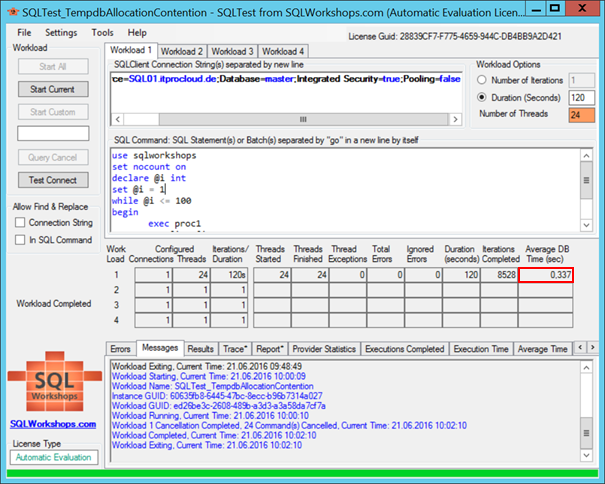Click connection string scrollbar left arrow
The width and height of the screenshot is (605, 484).
pos(118,119)
